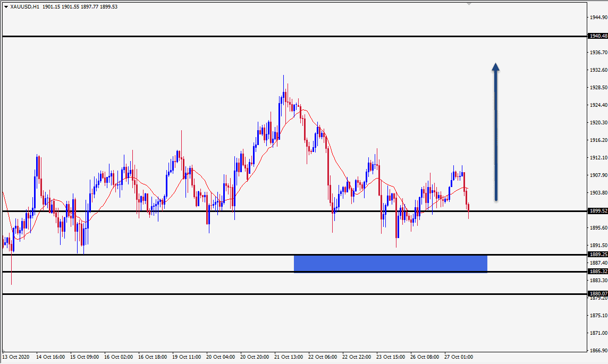
Task: Click the 13 Oct 2020 date label
Action: tap(16, 357)
